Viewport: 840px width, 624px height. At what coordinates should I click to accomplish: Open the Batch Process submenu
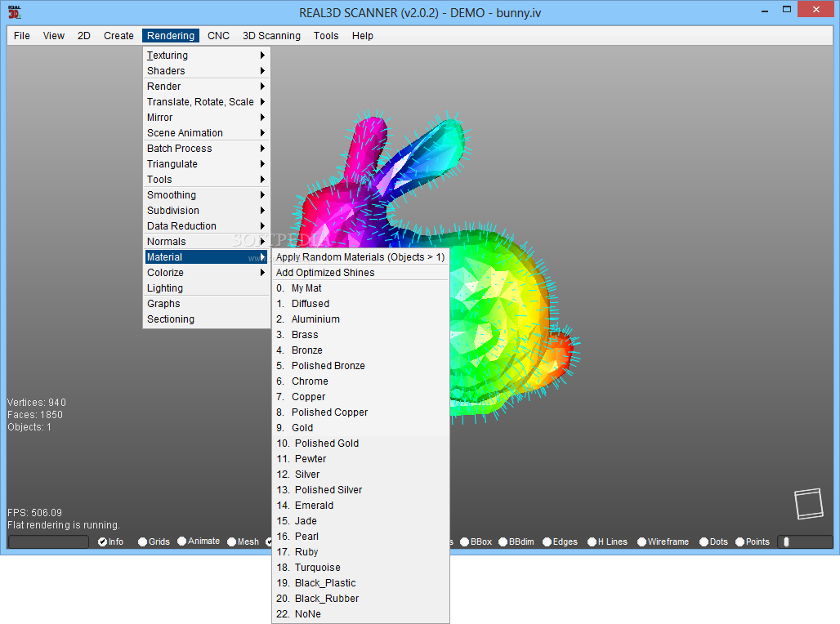[206, 149]
